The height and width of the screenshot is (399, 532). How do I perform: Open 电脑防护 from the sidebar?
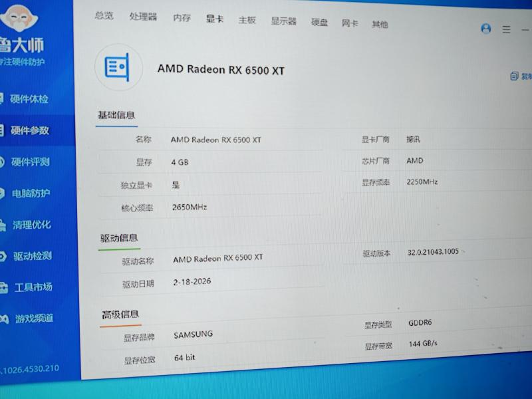tap(30, 194)
